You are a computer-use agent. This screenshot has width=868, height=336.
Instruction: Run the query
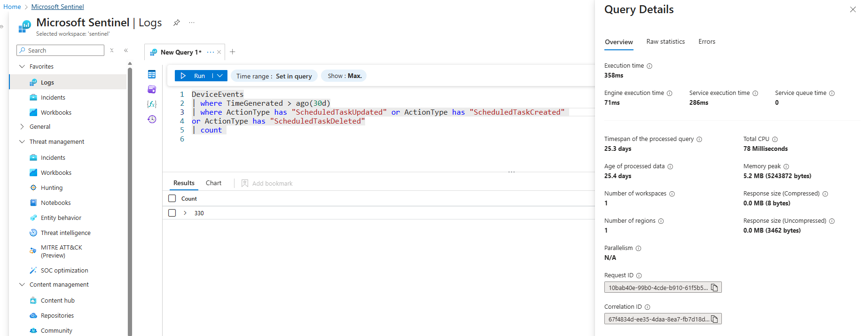point(194,76)
